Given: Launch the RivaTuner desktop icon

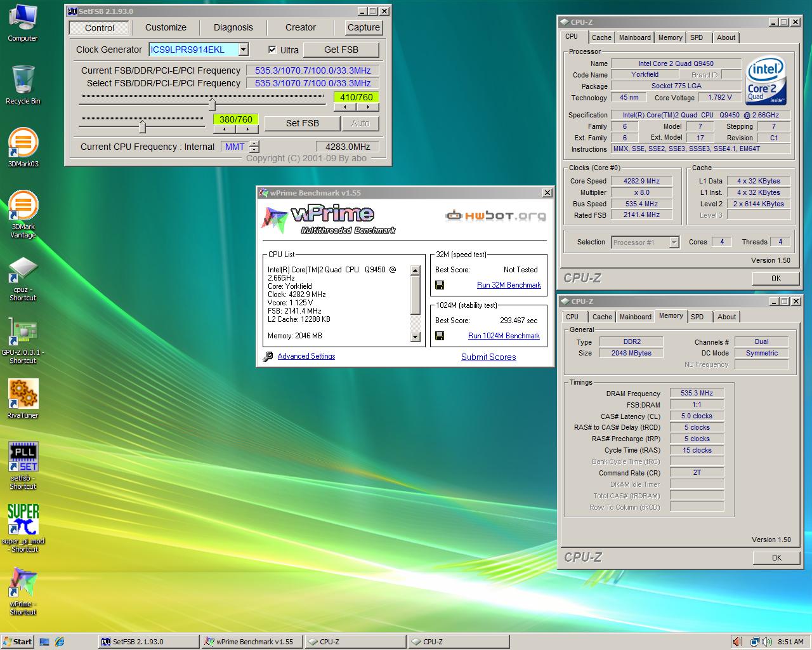Looking at the screenshot, I should pos(23,399).
